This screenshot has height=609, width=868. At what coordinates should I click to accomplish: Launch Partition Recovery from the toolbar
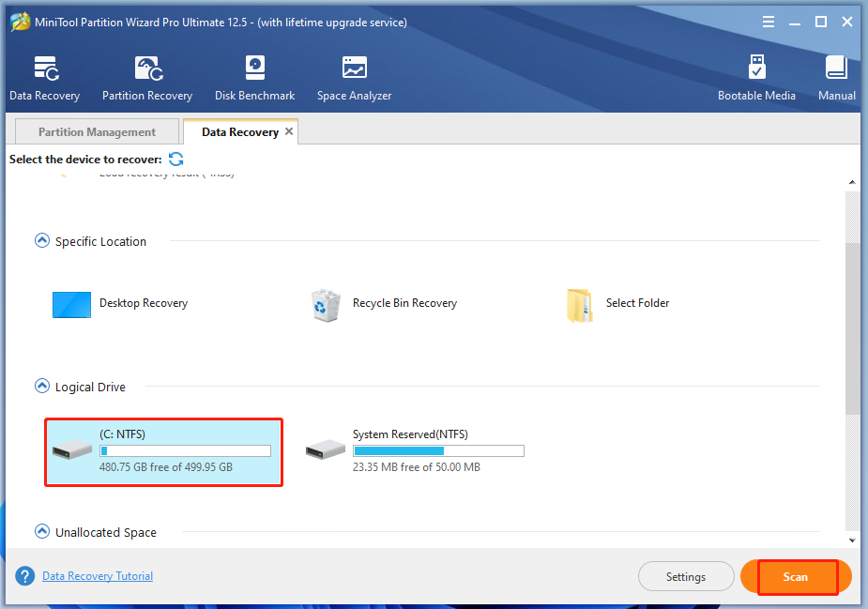pos(147,78)
